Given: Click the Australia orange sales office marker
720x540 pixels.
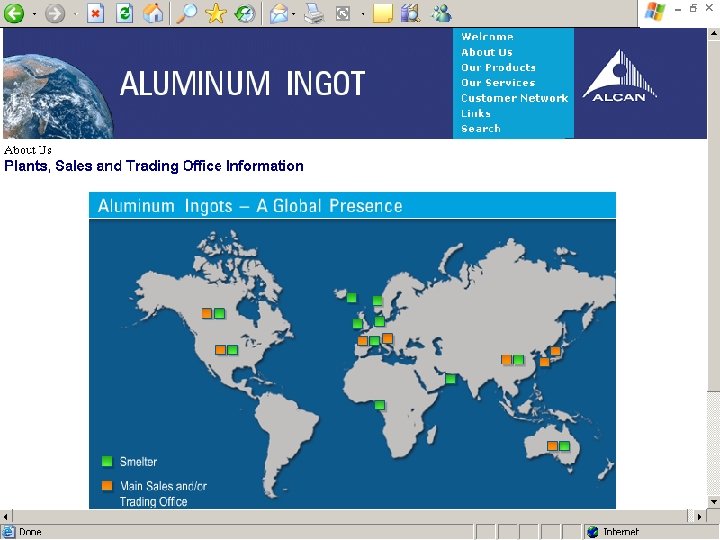Looking at the screenshot, I should (x=552, y=446).
